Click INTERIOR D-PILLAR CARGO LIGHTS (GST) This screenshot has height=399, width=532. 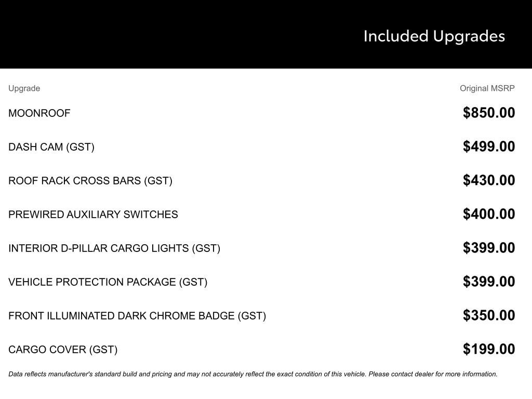point(114,248)
